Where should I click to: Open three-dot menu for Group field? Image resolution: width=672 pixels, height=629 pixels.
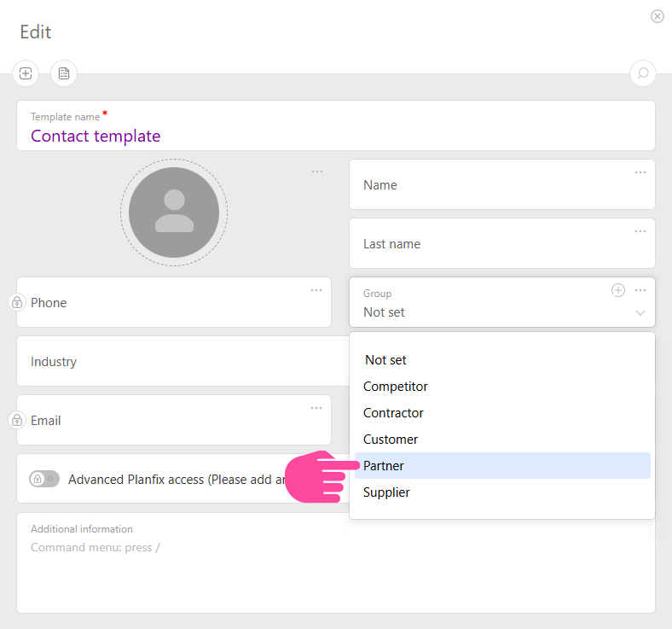pos(640,290)
